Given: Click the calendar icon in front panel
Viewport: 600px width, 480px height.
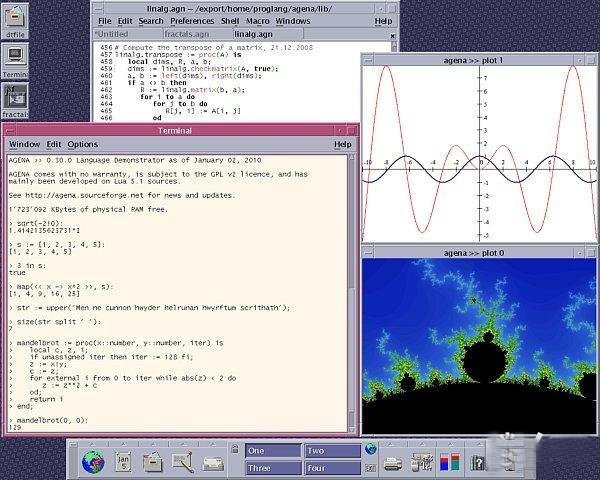Looking at the screenshot, I should click(x=122, y=461).
